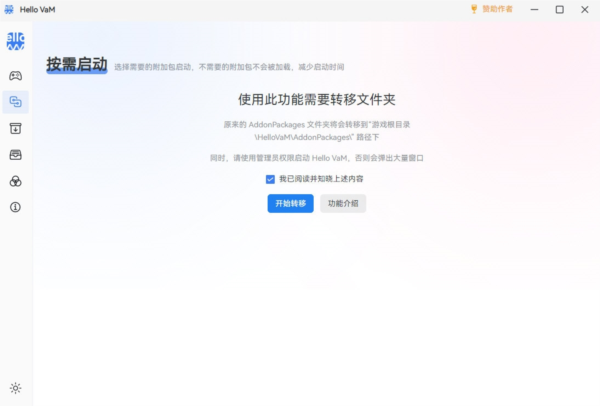Image resolution: width=600 pixels, height=406 pixels.
Task: Click the 按需启动 page heading
Action: (76, 64)
